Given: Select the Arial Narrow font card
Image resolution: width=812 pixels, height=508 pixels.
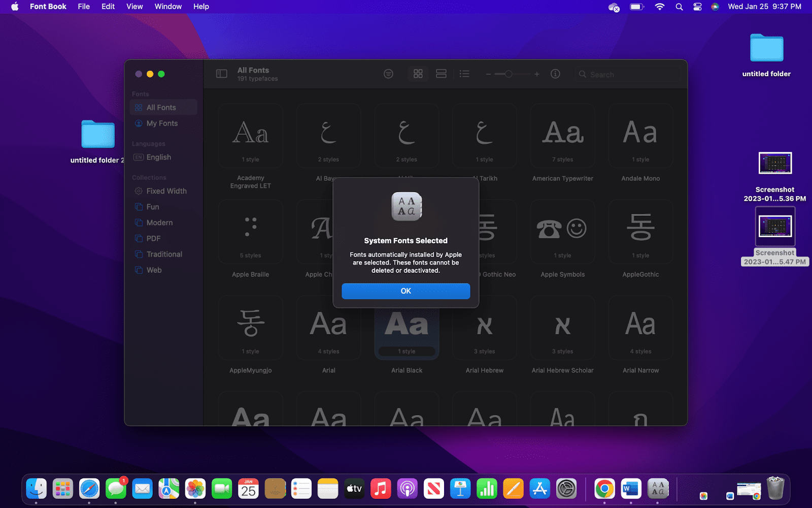Looking at the screenshot, I should point(641,328).
